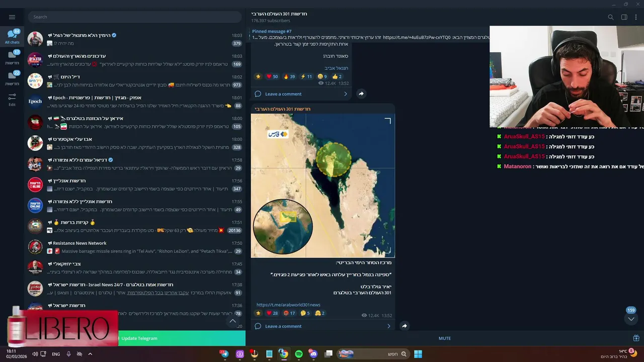The height and width of the screenshot is (362, 644).
Task: Click the Chrome icon in the taskbar
Action: 284,354
